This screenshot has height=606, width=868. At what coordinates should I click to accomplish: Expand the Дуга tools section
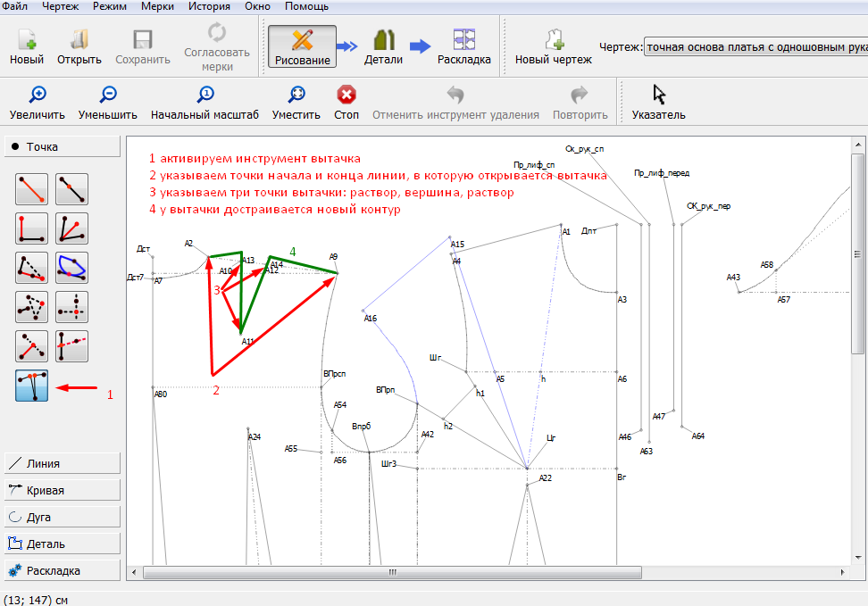(63, 517)
